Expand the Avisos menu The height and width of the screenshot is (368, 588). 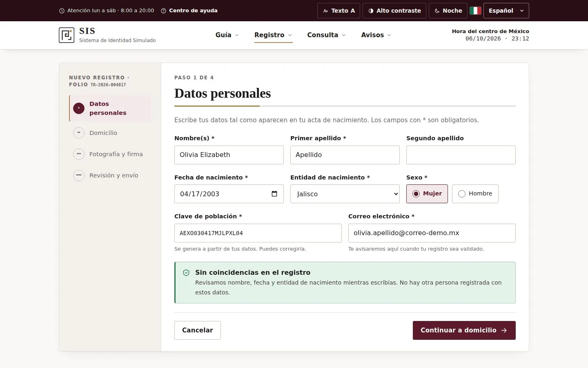tap(376, 35)
